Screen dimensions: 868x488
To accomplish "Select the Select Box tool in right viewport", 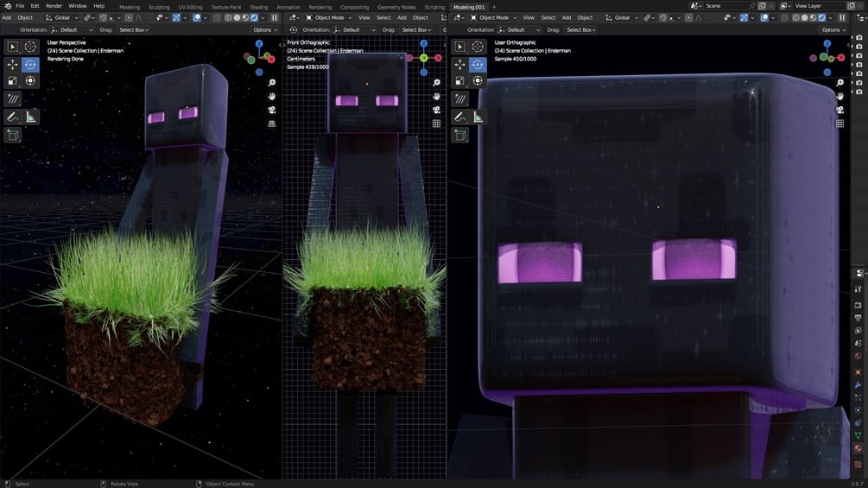I will [x=460, y=47].
